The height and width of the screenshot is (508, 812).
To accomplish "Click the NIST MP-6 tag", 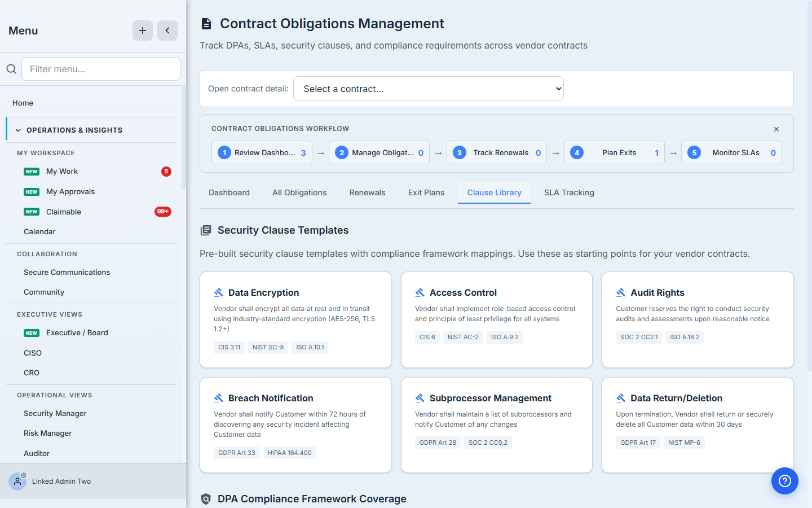I will pos(684,443).
